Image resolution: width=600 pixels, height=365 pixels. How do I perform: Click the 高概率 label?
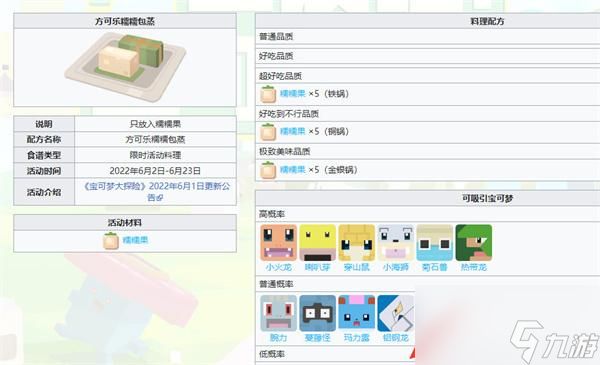272,214
